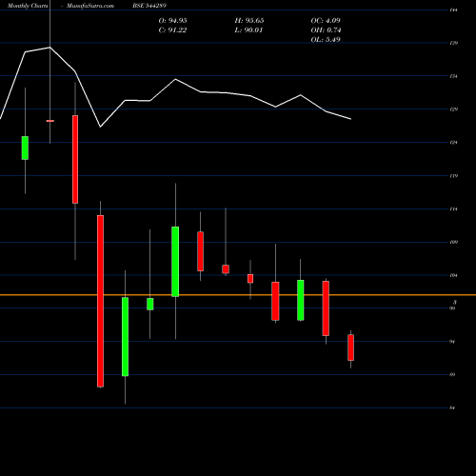Screen dimensions: 476x476
Task: Click the tall green candle beside tallest red
Action: (125, 337)
